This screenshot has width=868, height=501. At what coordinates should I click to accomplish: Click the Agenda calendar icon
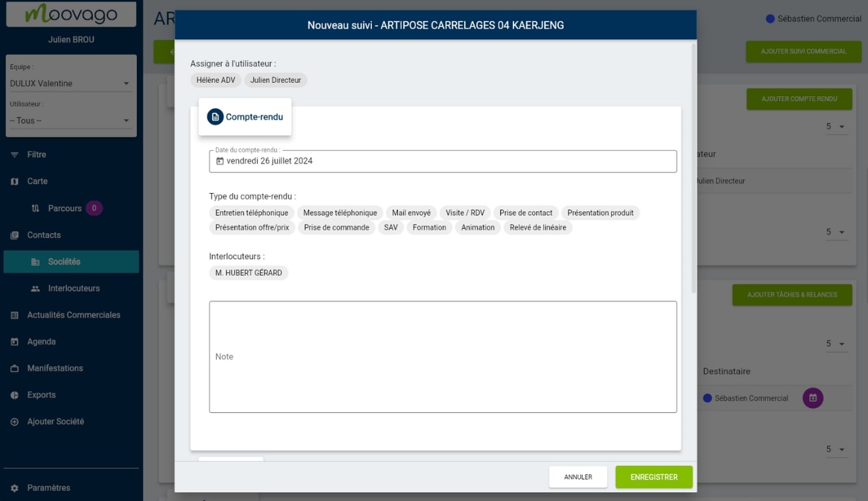15,342
